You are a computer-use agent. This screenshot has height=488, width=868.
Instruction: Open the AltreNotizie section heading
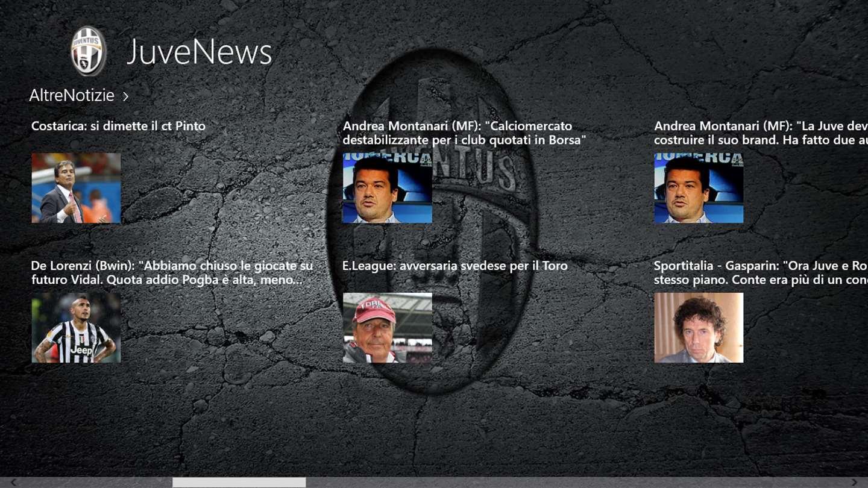click(x=72, y=95)
